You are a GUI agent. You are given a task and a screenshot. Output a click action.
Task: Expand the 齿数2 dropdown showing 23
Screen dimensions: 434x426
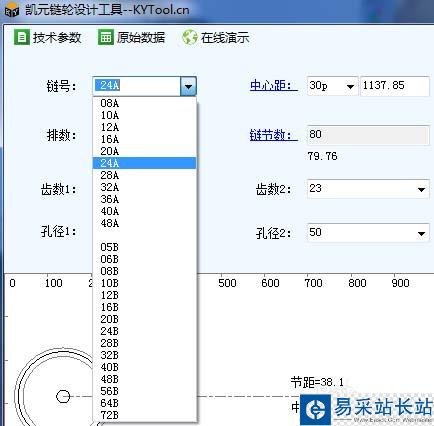421,189
